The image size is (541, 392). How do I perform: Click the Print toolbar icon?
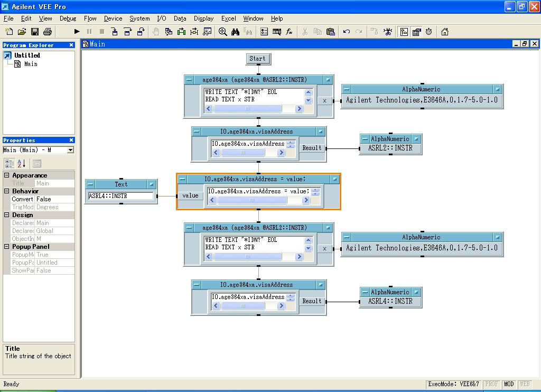(48, 32)
